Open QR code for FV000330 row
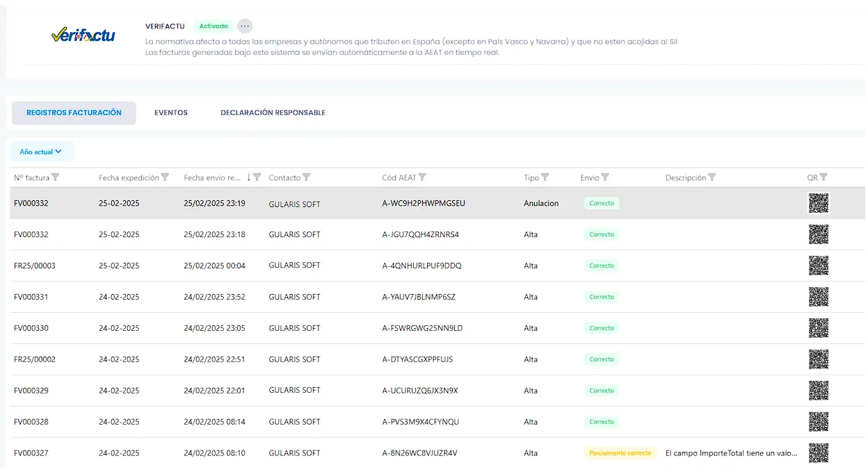868x472 pixels. point(819,328)
